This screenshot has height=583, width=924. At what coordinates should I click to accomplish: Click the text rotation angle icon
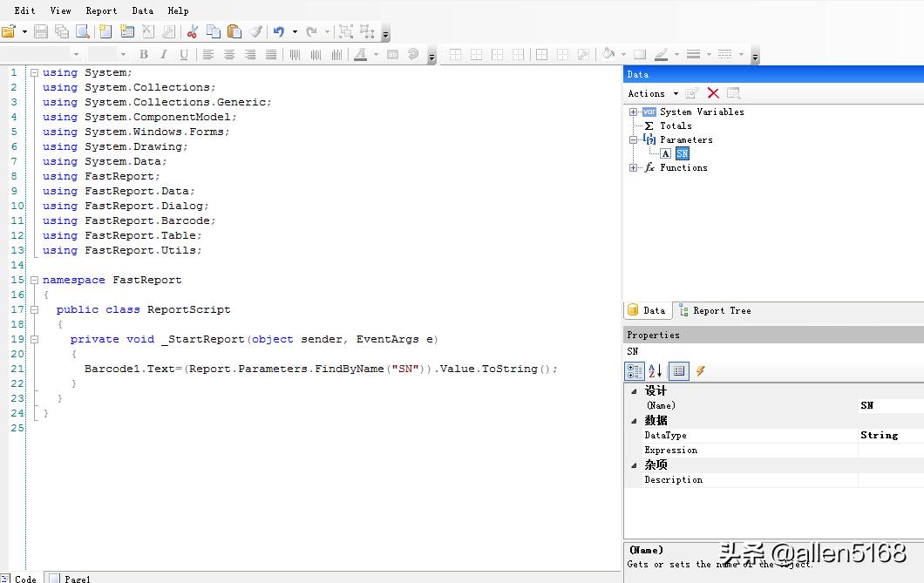point(413,54)
